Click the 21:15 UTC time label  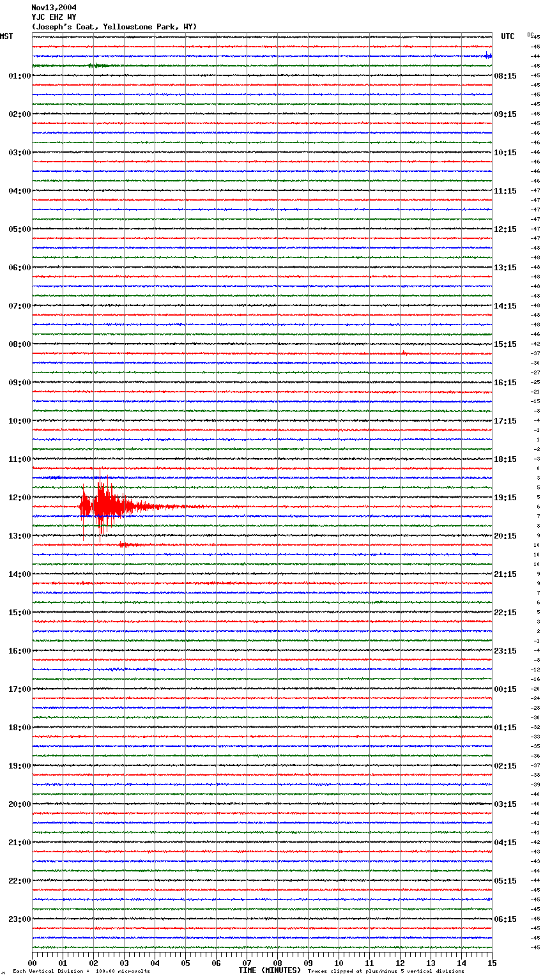[505, 574]
